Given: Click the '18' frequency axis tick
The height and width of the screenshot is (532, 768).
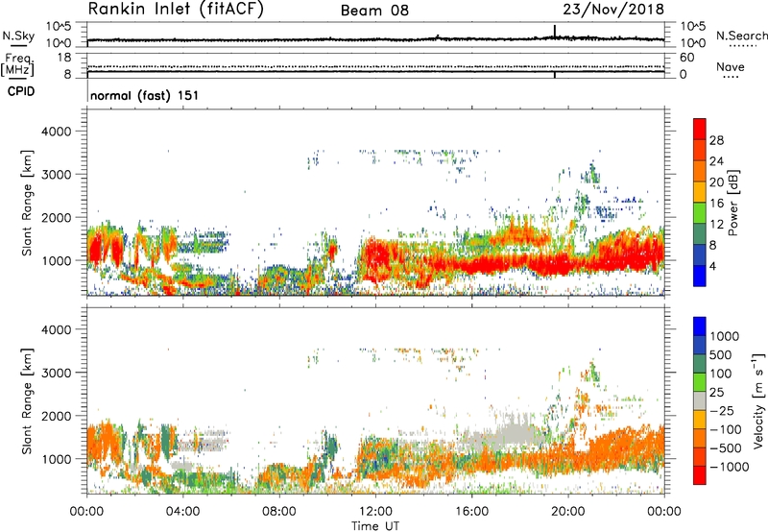Looking at the screenshot, I should tap(64, 58).
